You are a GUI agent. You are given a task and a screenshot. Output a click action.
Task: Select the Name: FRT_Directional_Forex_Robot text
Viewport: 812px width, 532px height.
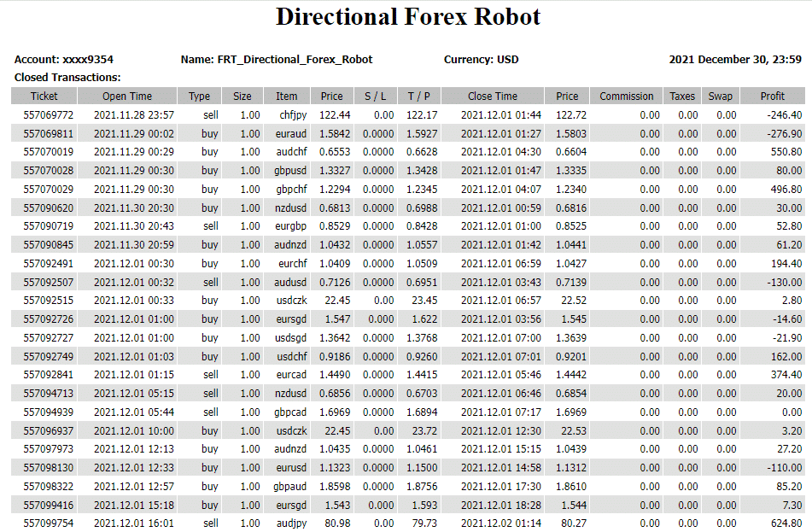[x=277, y=60]
